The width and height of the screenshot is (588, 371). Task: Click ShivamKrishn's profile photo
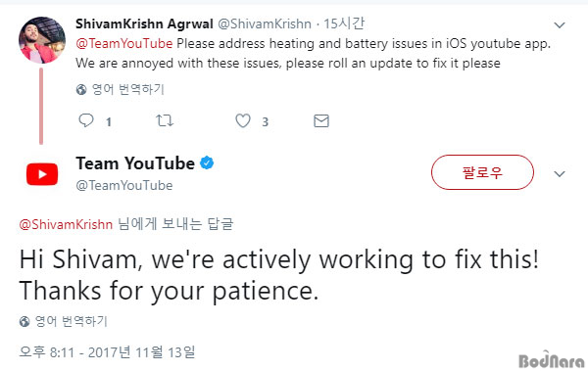click(x=42, y=40)
